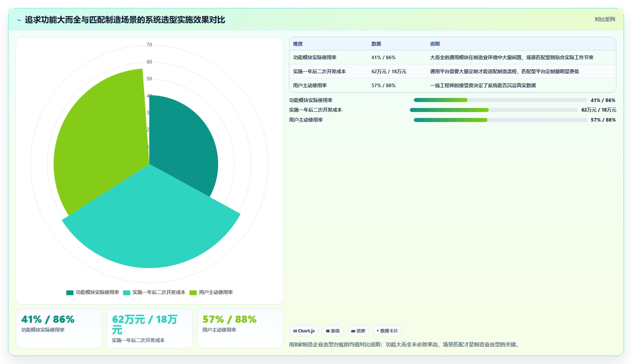Screen dimensions: 632x364
Task: Click the main title 追求功能大而全
Action: coord(125,20)
